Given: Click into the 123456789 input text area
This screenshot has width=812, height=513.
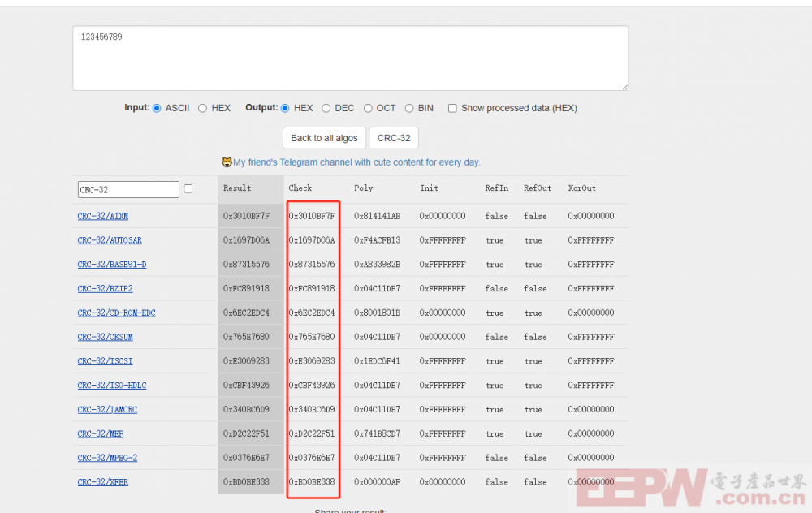Looking at the screenshot, I should 351,58.
